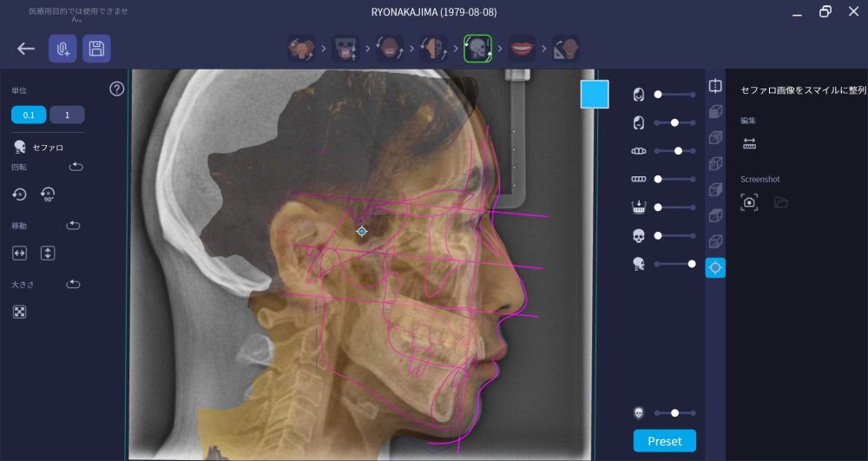Go to the first workflow step
868x461 pixels.
[x=301, y=49]
